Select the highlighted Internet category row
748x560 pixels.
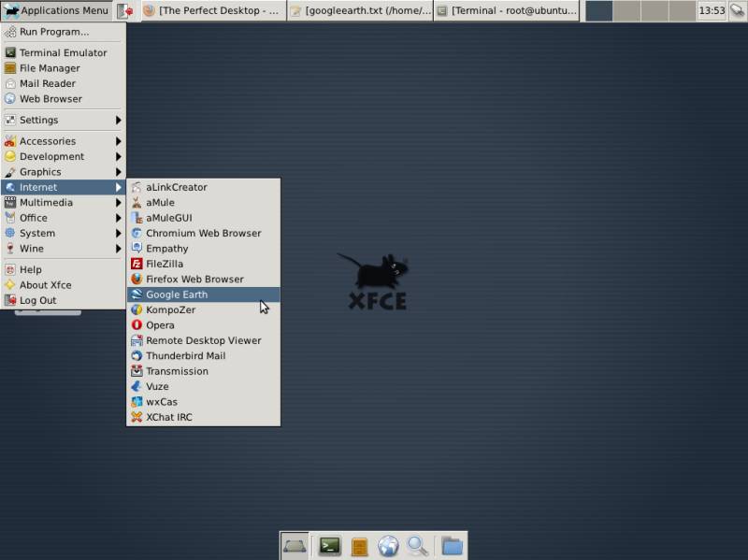click(x=63, y=188)
